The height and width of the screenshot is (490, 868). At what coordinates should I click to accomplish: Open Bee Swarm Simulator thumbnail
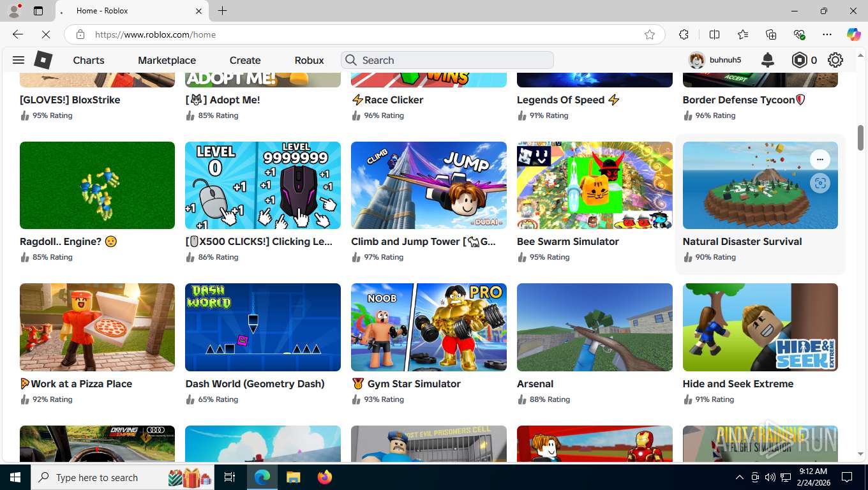coord(595,185)
